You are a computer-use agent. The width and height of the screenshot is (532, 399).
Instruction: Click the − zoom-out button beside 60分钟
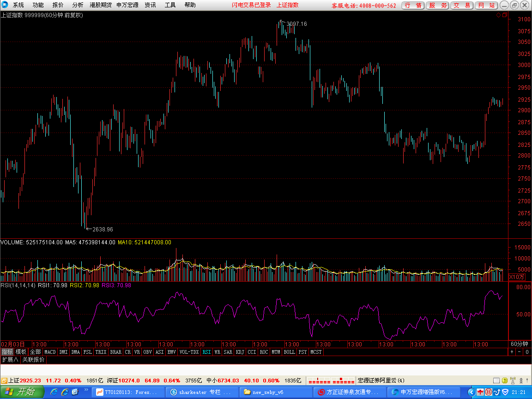[519, 352]
